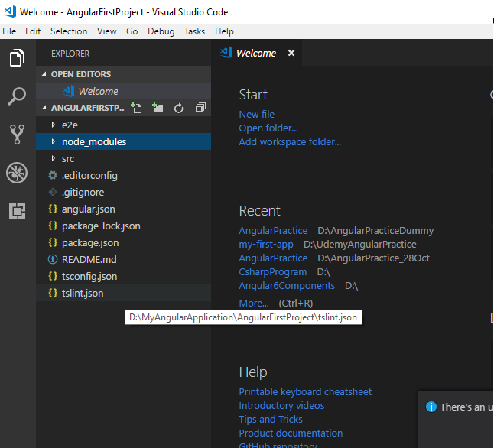The width and height of the screenshot is (494, 448).
Task: Click the Open folder... link
Action: [268, 128]
